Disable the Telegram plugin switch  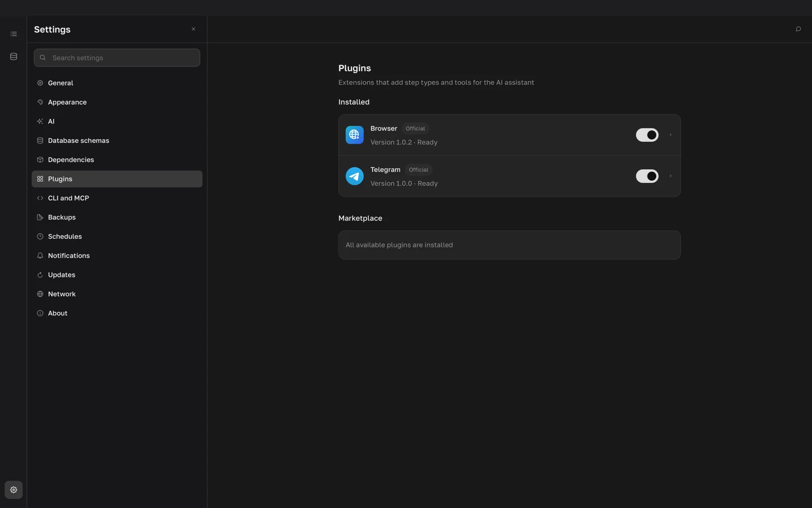coord(647,176)
